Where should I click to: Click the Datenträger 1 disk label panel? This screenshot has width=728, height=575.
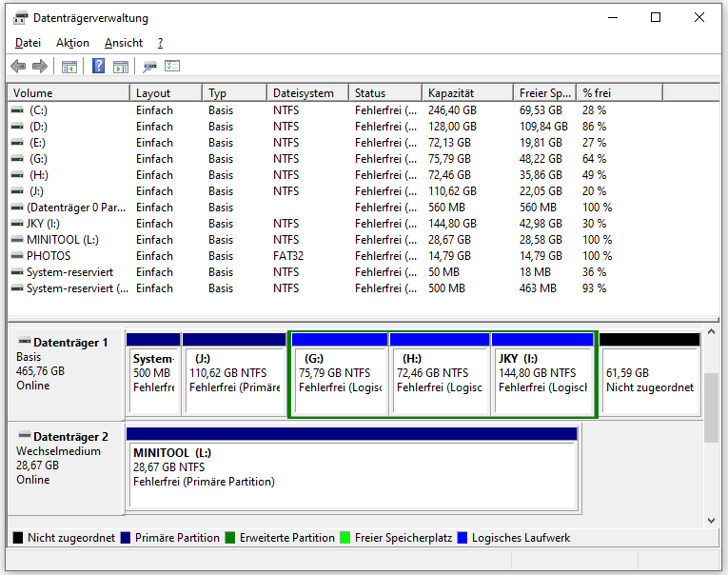click(66, 373)
